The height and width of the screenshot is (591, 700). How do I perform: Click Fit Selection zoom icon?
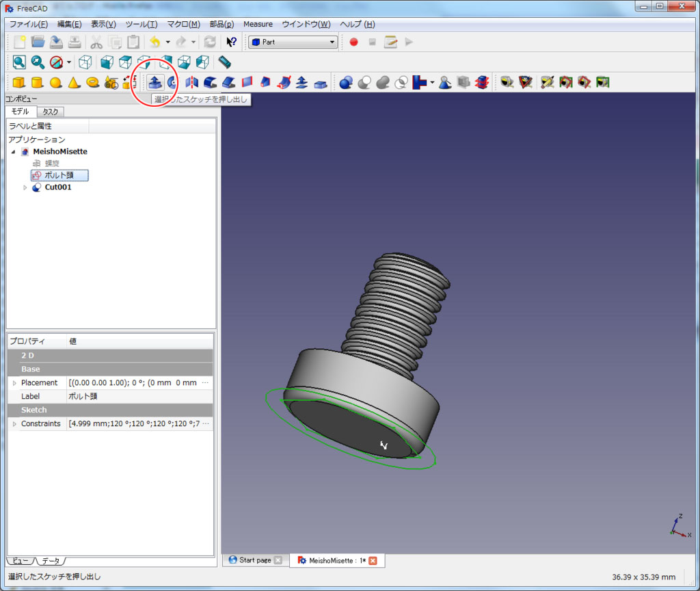(x=38, y=62)
